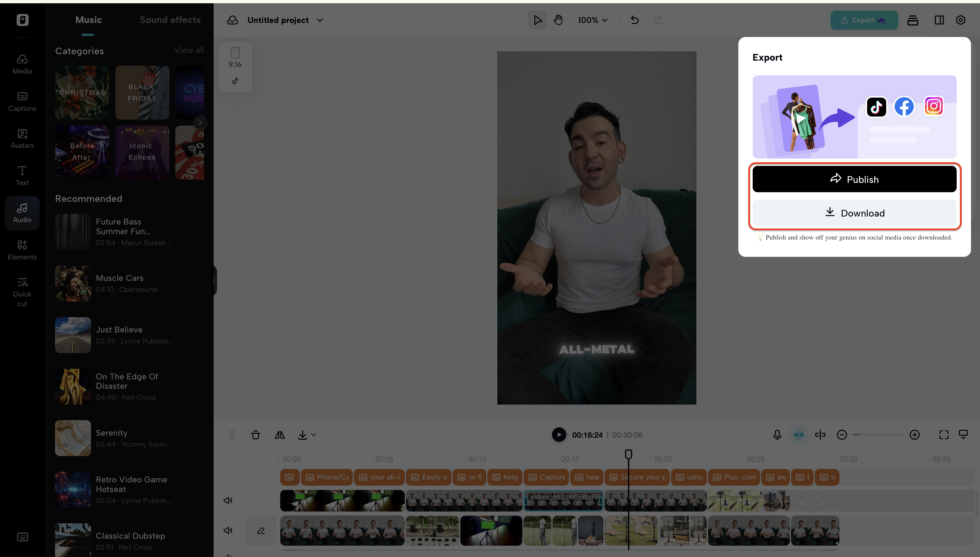Click the timeline zoom slider track
Image resolution: width=980 pixels, height=557 pixels.
[x=879, y=435]
